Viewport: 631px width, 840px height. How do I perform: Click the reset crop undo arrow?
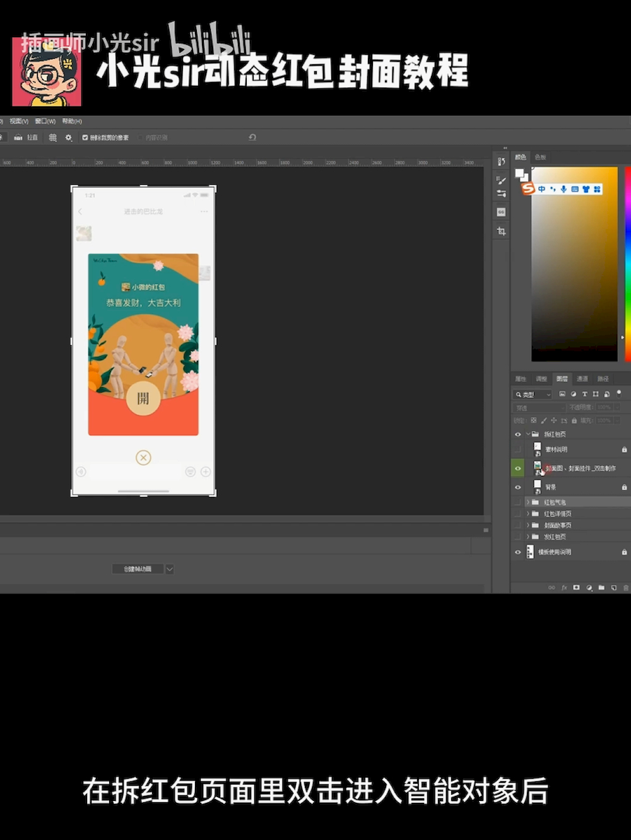252,137
